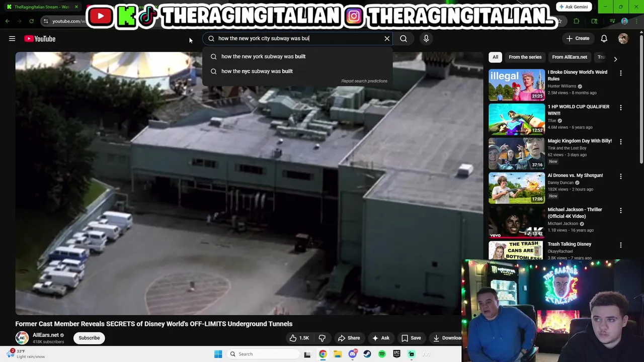
Task: Dislike the video
Action: coord(322,338)
